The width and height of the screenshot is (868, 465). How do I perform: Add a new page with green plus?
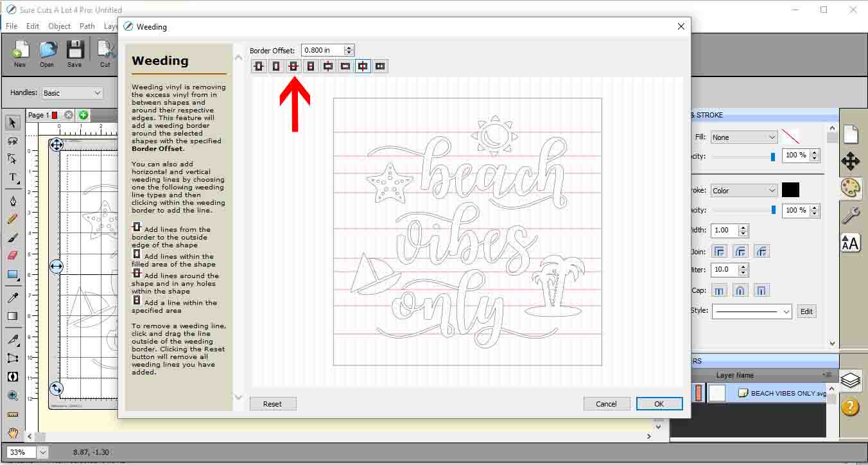tap(83, 115)
